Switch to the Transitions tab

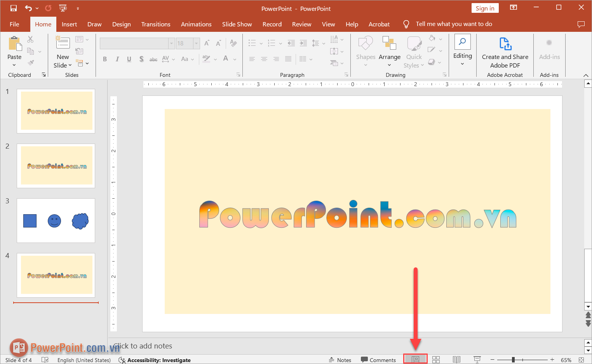[x=156, y=24]
